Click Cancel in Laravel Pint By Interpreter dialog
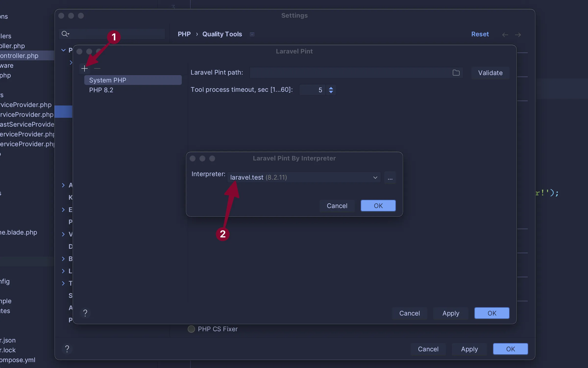Screen dimensions: 588x368 pyautogui.click(x=337, y=206)
